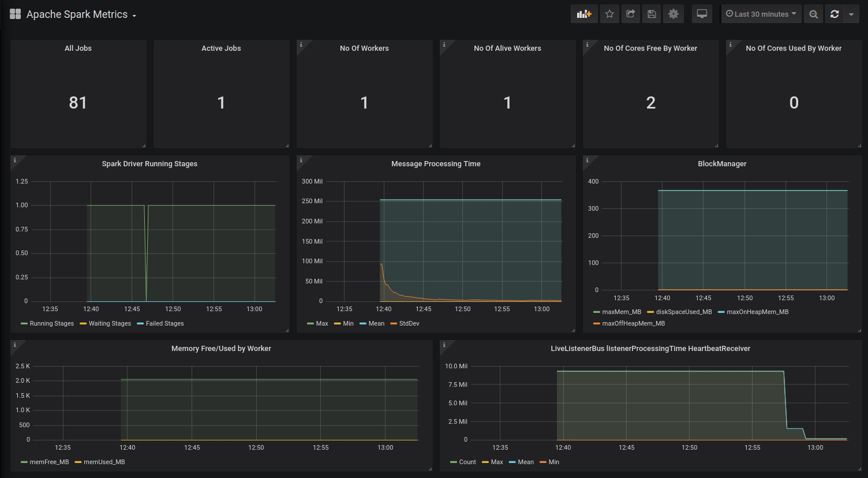Click info icon on Cores Used By Worker panel
The image size is (868, 478).
730,44
